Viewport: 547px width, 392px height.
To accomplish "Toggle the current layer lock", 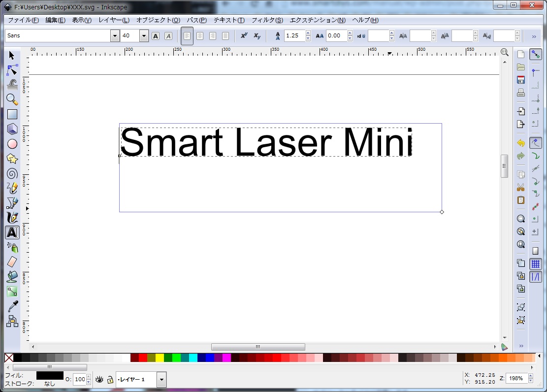I will click(110, 379).
